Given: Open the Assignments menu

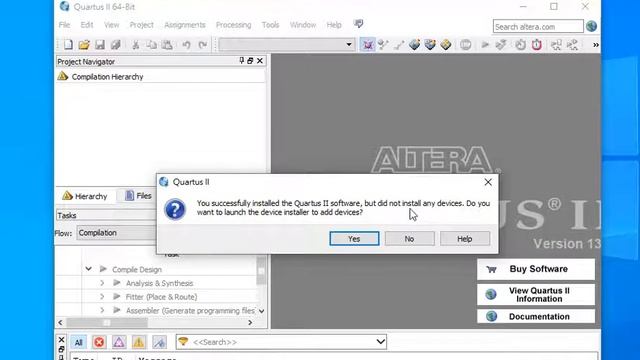Looking at the screenshot, I should point(185,25).
